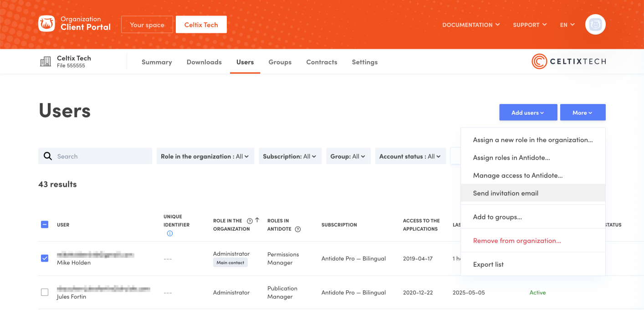Select Send invitation email from menu
Image resolution: width=644 pixels, height=310 pixels.
tap(506, 193)
